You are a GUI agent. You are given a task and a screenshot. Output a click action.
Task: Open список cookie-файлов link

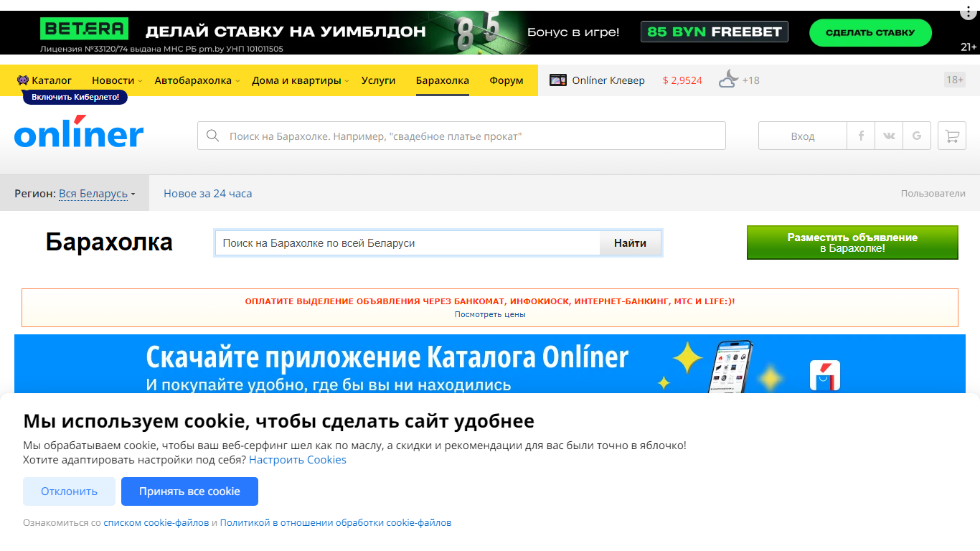(x=156, y=523)
